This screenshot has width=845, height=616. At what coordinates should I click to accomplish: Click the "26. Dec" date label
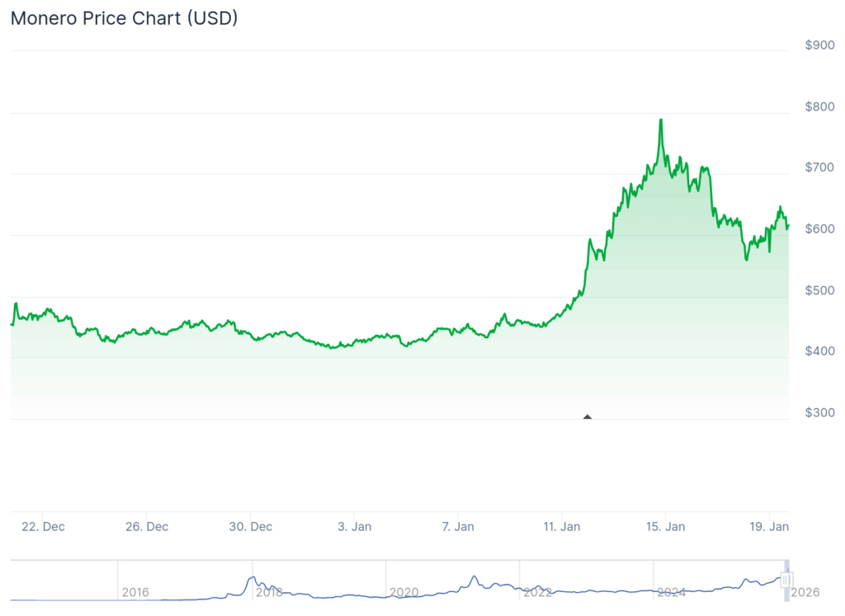click(x=147, y=527)
